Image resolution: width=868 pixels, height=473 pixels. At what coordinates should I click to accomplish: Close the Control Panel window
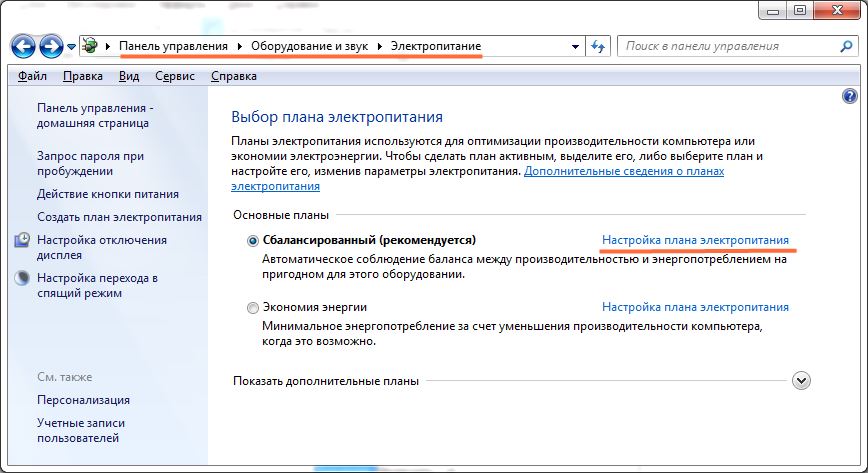pyautogui.click(x=837, y=11)
